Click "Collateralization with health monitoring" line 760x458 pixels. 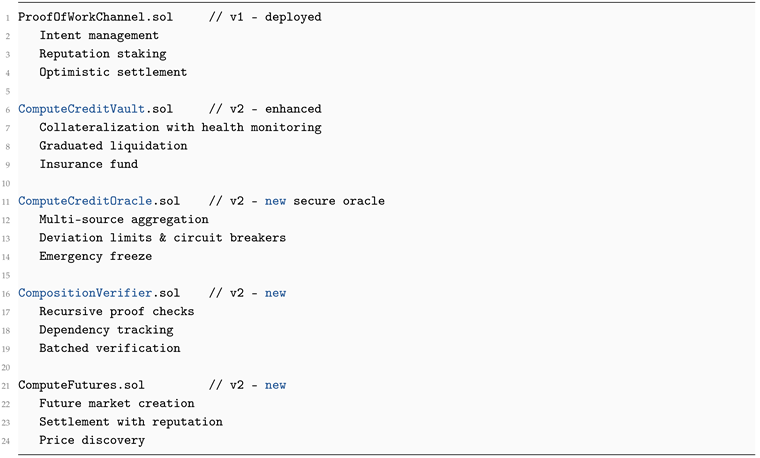[180, 127]
